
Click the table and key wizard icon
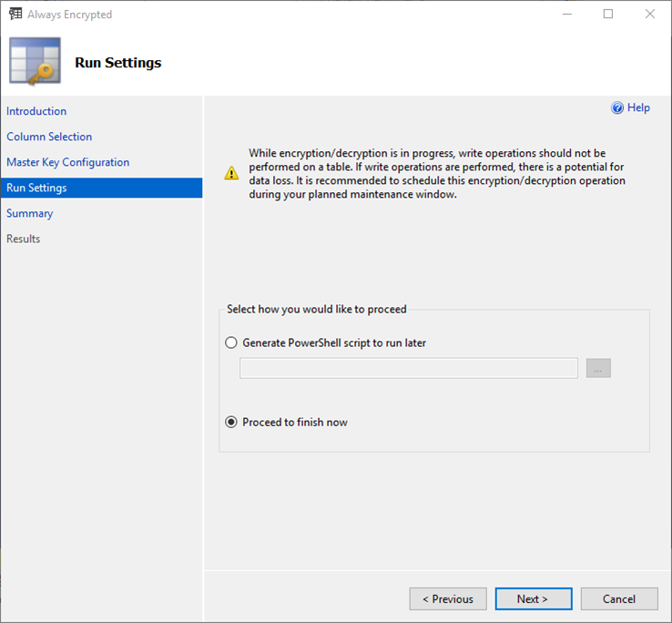(35, 62)
